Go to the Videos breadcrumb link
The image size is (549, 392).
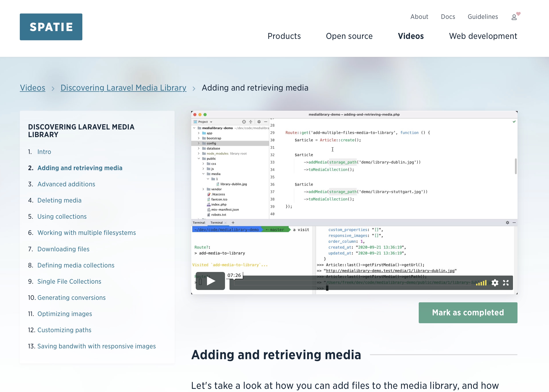tap(32, 88)
